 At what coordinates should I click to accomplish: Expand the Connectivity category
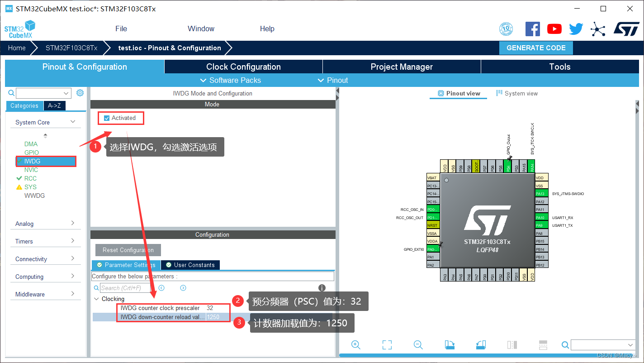pyautogui.click(x=45, y=259)
